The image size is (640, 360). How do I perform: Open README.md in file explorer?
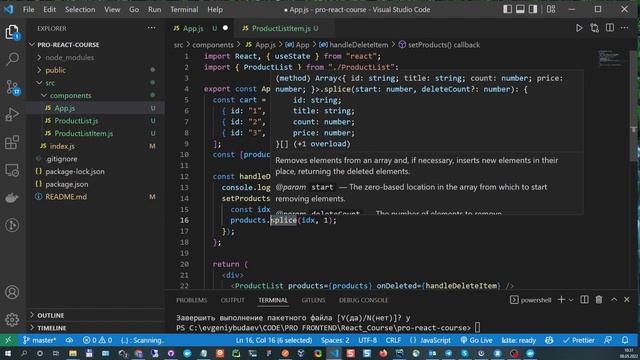click(x=66, y=197)
